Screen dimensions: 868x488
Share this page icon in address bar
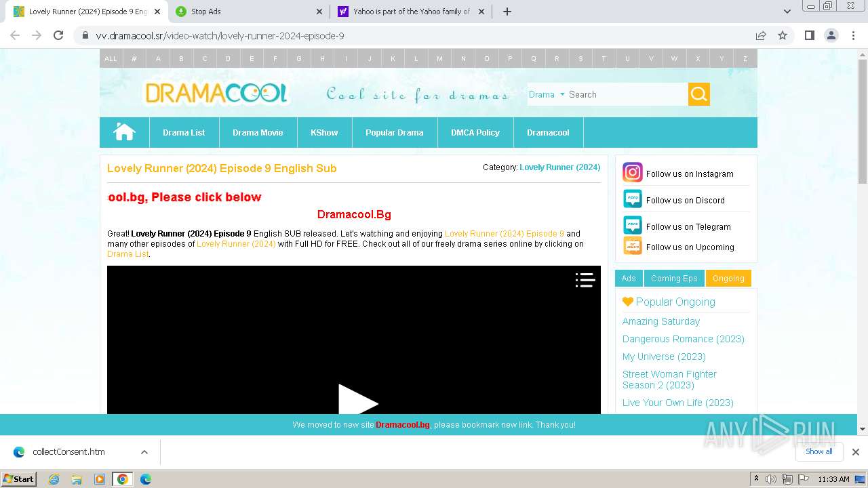pyautogui.click(x=761, y=35)
